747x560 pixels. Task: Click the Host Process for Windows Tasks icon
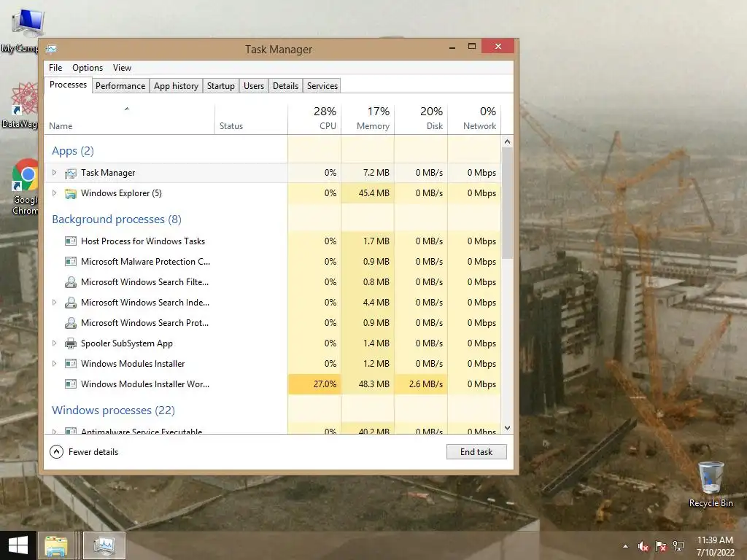pyautogui.click(x=71, y=241)
